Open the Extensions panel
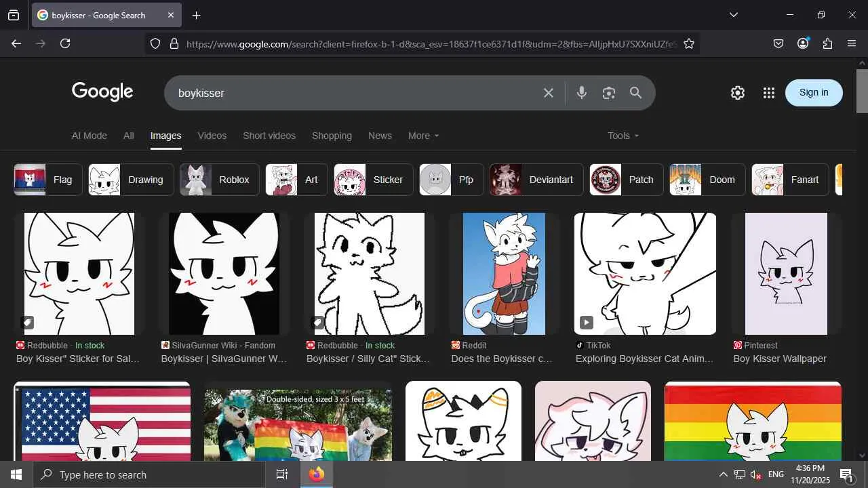 (827, 43)
